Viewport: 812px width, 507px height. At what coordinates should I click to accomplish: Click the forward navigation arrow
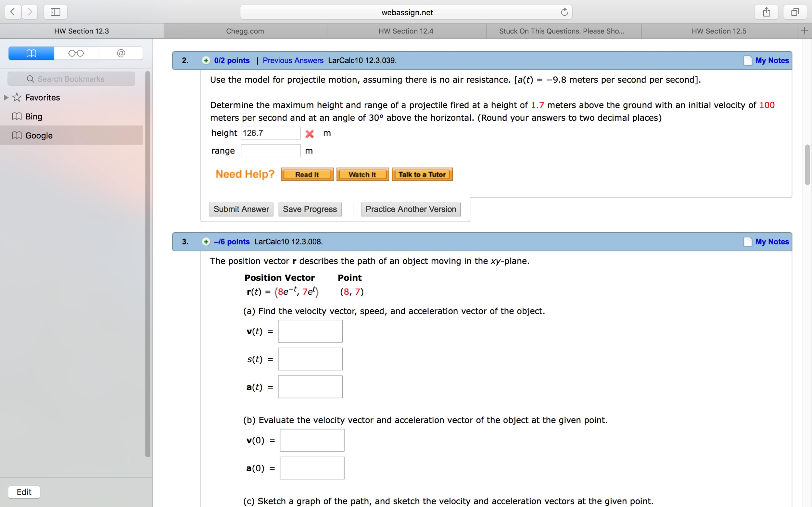coord(30,12)
